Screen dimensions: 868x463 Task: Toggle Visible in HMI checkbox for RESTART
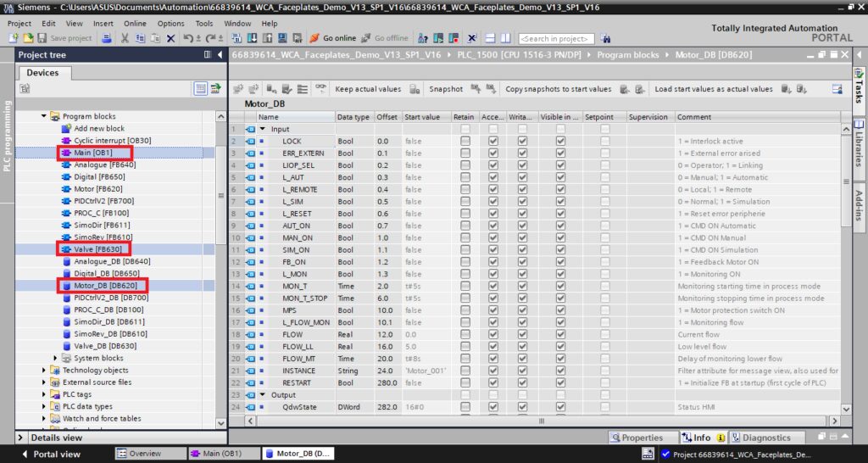561,382
